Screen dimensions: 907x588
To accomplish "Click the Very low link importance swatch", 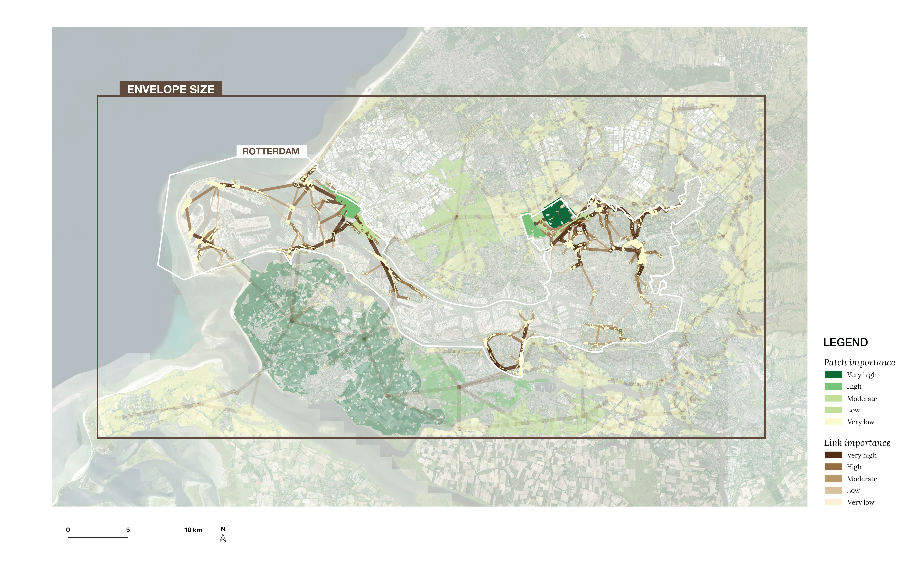I will click(x=833, y=502).
